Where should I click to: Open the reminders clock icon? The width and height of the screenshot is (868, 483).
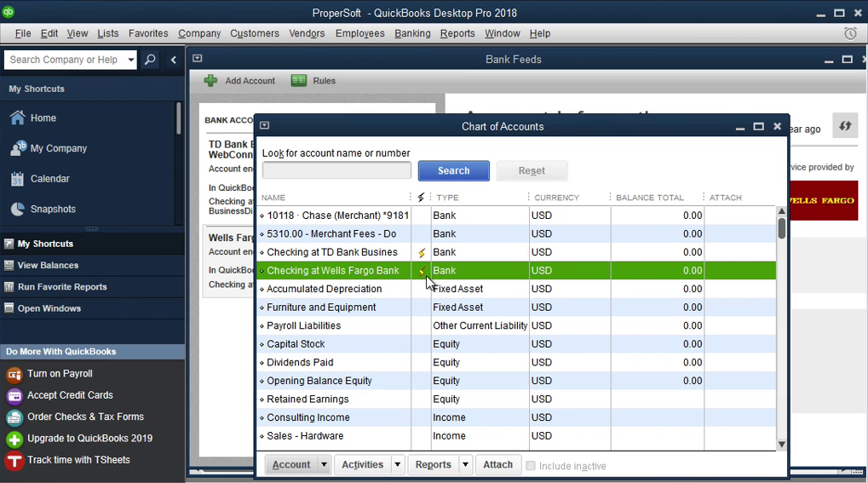850,33
